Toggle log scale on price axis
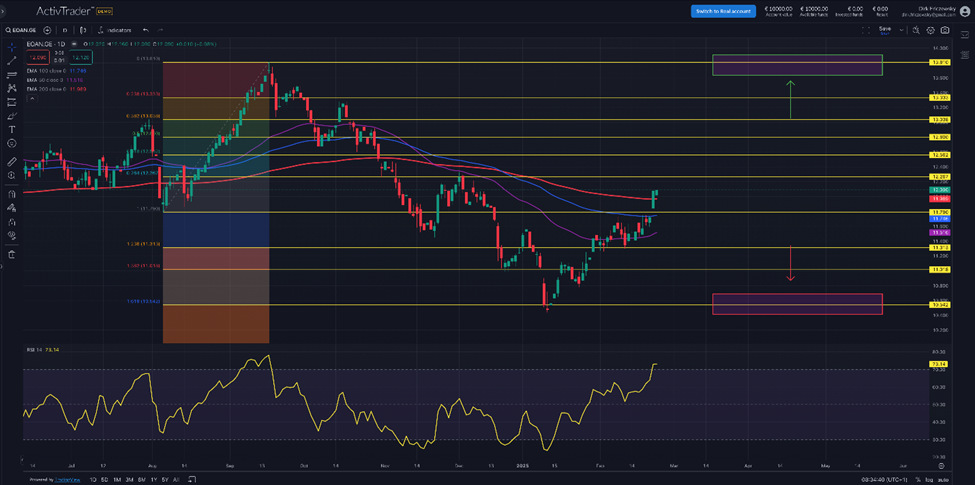 tap(927, 479)
